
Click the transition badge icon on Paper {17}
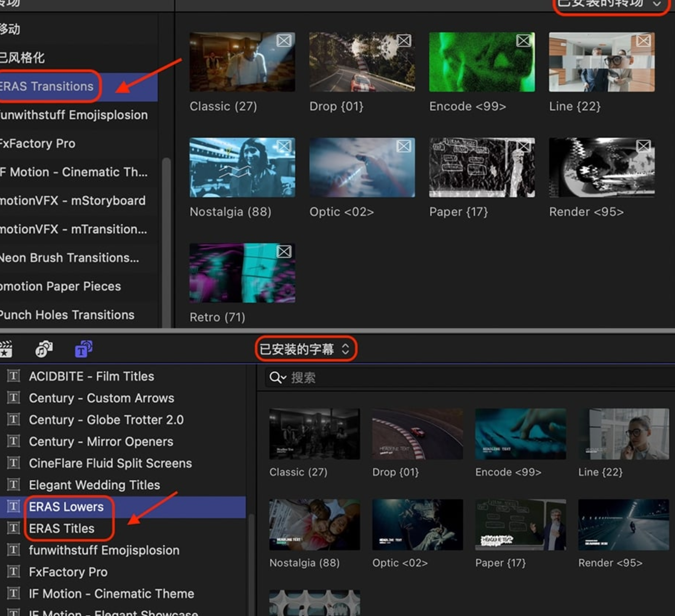[523, 146]
